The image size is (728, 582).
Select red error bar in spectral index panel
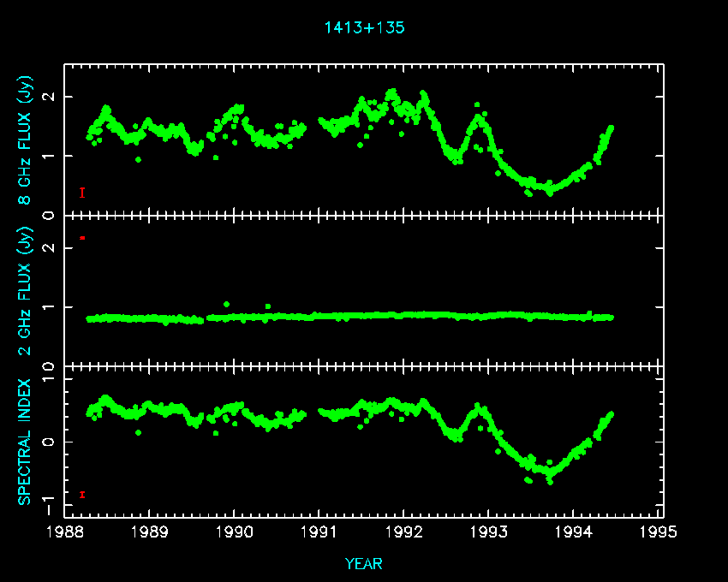click(82, 494)
